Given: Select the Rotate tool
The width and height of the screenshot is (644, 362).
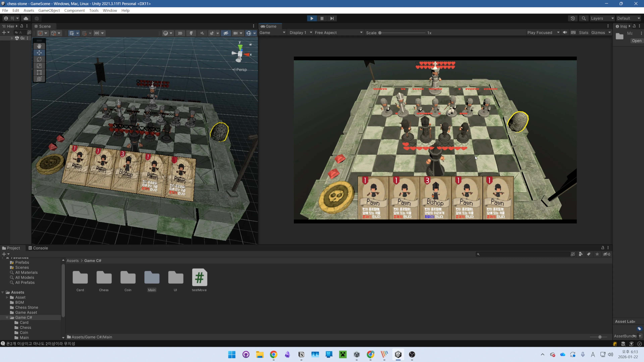Looking at the screenshot, I should coord(39,59).
